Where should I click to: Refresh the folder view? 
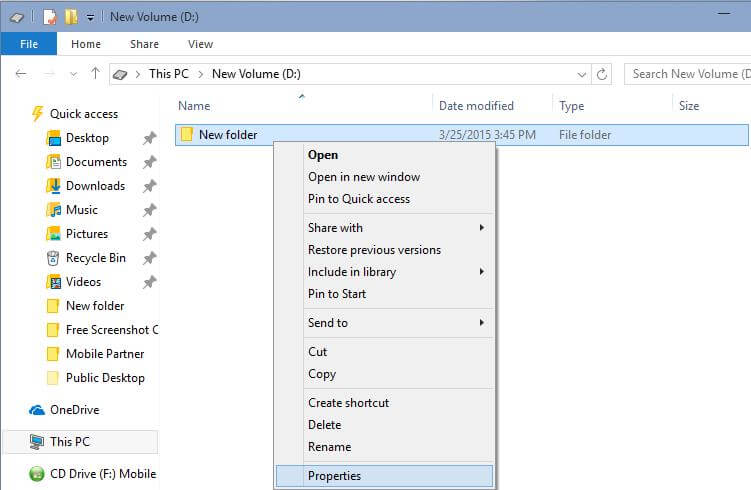(x=602, y=74)
